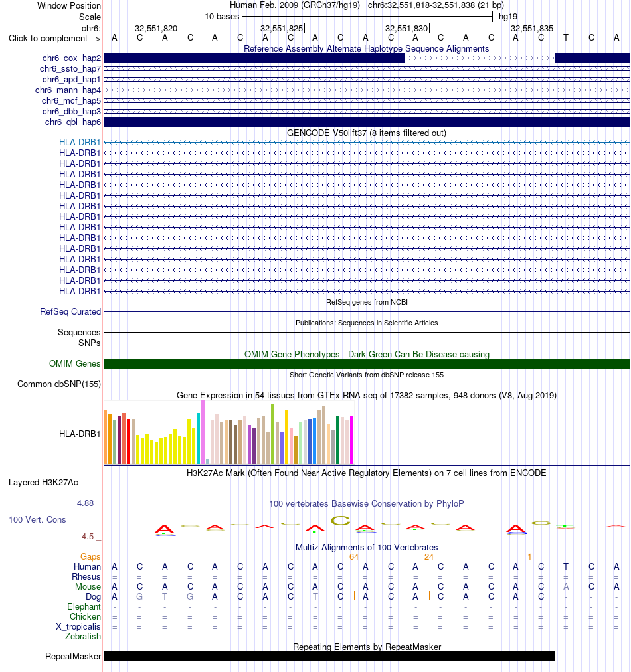Click the T base in the reference sequence
Image resolution: width=631 pixels, height=672 pixels.
(x=566, y=38)
